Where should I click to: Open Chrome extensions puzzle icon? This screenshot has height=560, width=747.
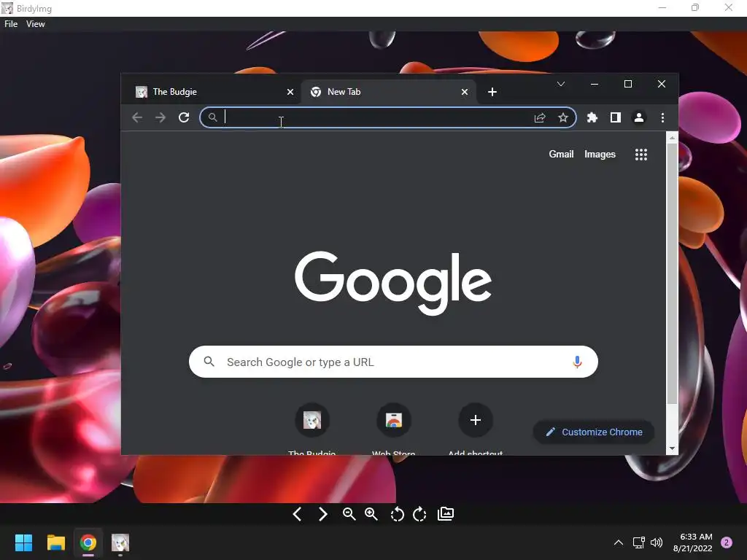tap(592, 117)
